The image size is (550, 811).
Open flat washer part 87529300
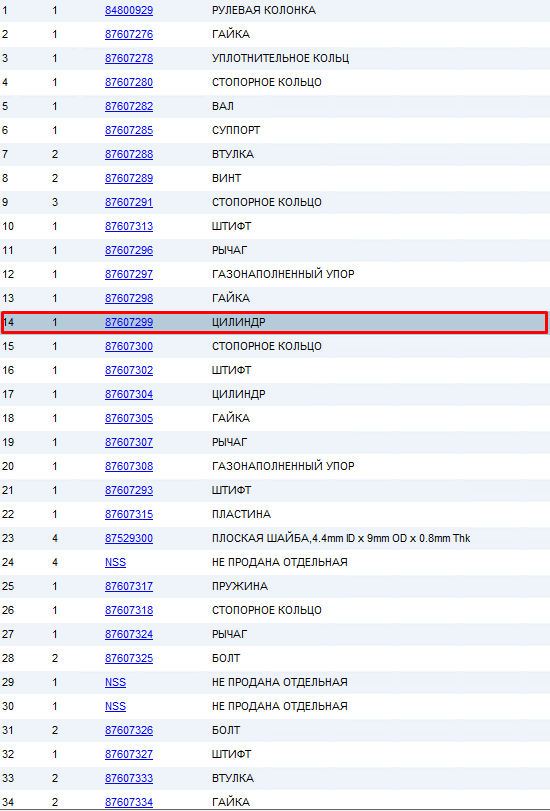tap(129, 538)
